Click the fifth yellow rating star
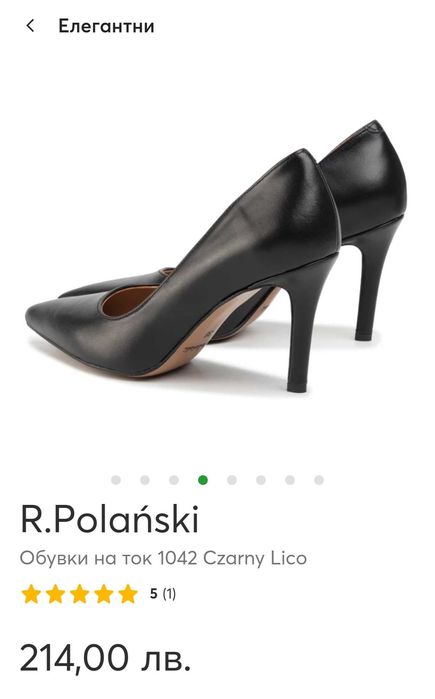Image resolution: width=435 pixels, height=699 pixels. 127,594
